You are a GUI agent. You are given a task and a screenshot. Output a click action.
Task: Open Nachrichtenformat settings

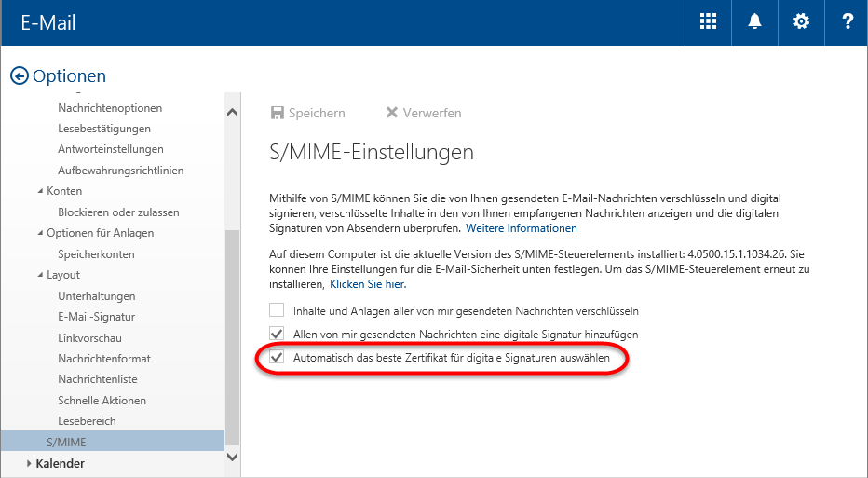[103, 359]
